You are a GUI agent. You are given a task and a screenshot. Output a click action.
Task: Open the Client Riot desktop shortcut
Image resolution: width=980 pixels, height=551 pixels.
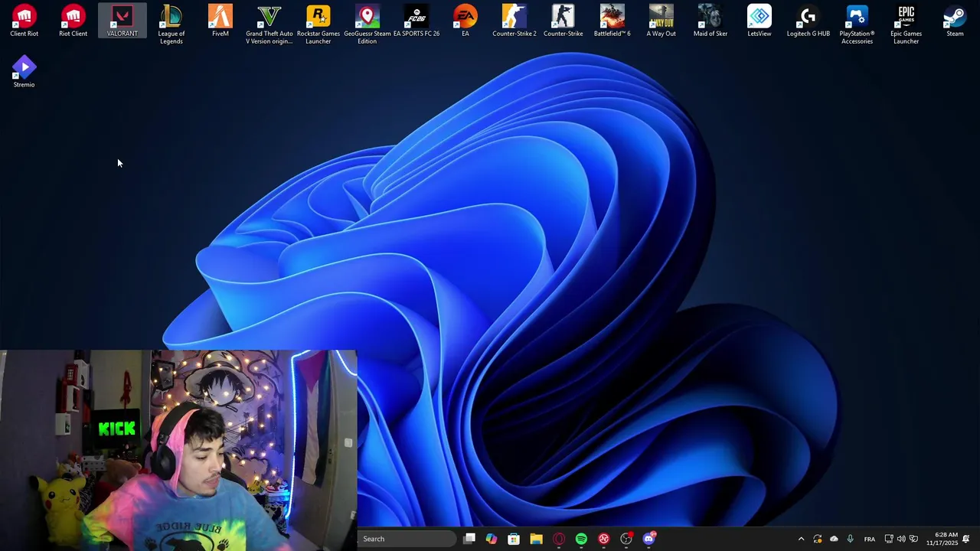pos(24,21)
